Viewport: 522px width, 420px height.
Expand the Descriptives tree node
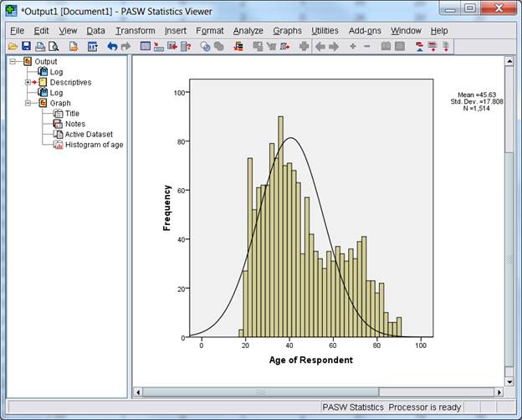[x=28, y=82]
